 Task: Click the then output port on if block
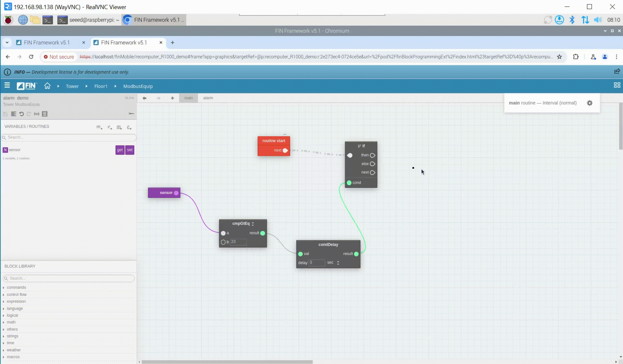[372, 155]
